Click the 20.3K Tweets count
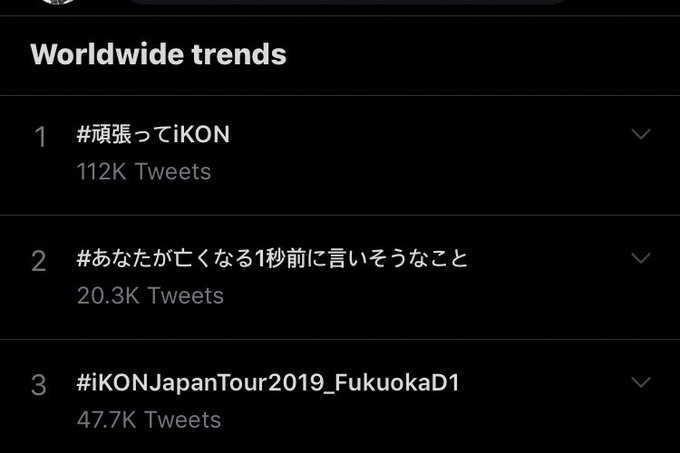680x453 pixels. click(150, 296)
